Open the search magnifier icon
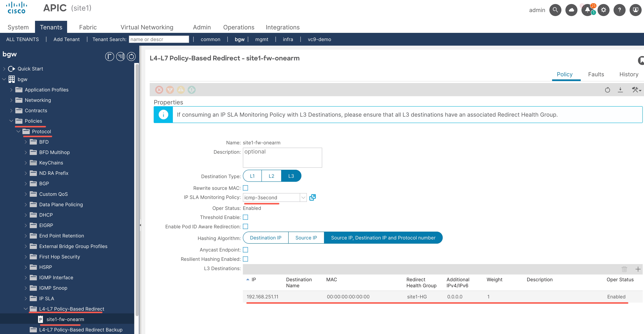Image resolution: width=644 pixels, height=334 pixels. (555, 10)
